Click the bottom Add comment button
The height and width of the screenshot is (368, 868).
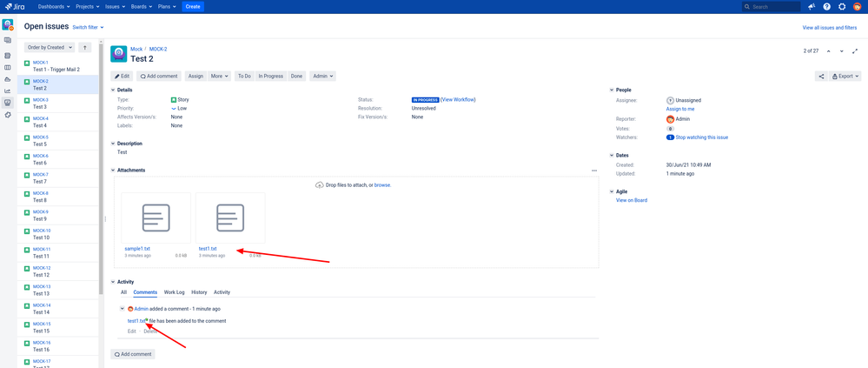click(133, 354)
